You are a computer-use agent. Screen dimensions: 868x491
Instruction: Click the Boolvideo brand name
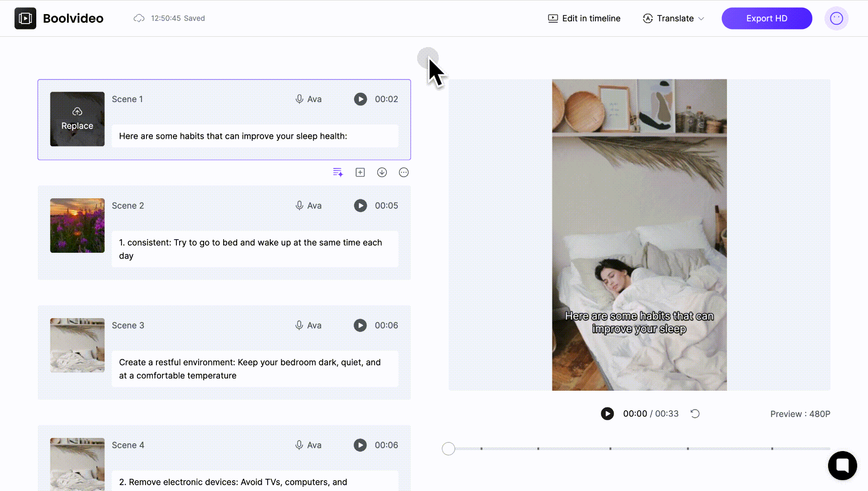pyautogui.click(x=73, y=18)
